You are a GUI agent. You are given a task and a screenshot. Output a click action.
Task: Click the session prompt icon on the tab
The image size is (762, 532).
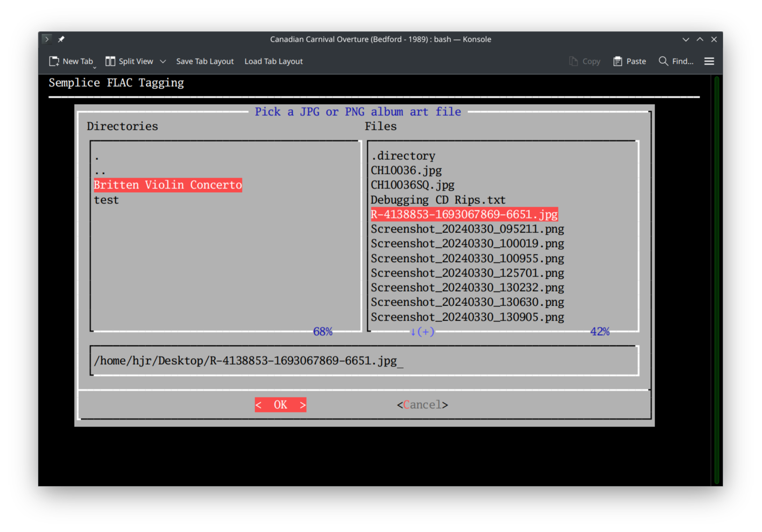[x=46, y=39]
